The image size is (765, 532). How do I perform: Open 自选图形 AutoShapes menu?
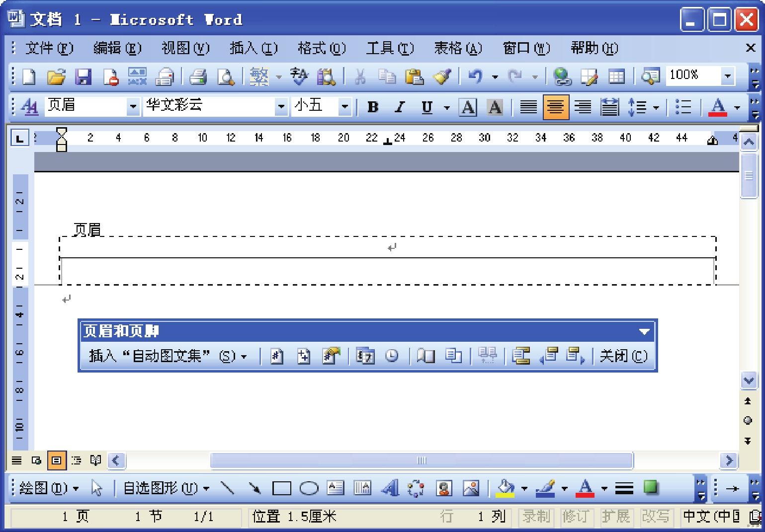click(166, 488)
